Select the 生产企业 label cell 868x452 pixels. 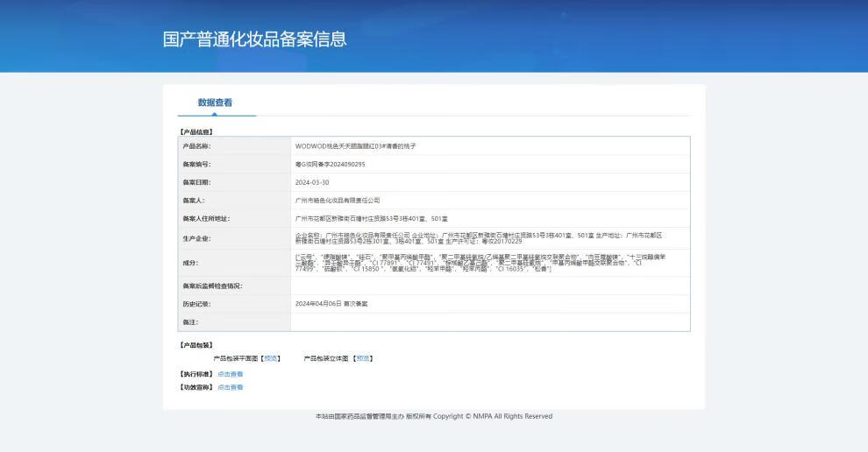pyautogui.click(x=234, y=238)
